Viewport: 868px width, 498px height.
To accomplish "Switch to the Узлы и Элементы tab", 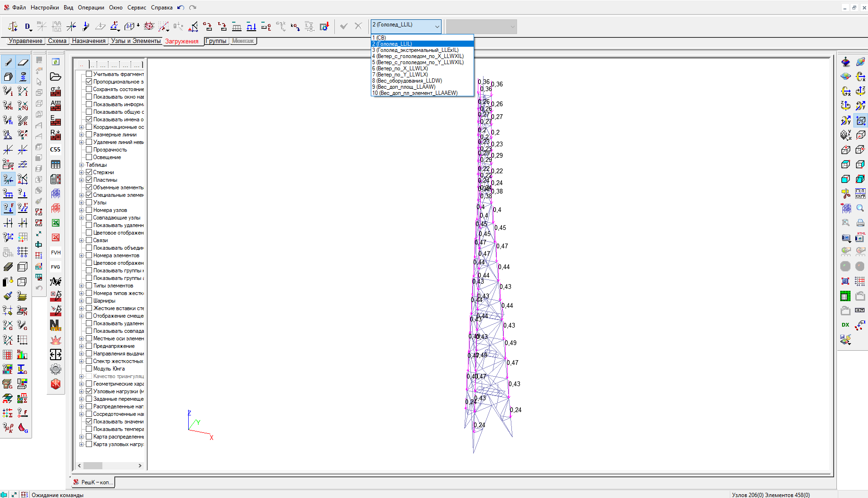I will 136,41.
